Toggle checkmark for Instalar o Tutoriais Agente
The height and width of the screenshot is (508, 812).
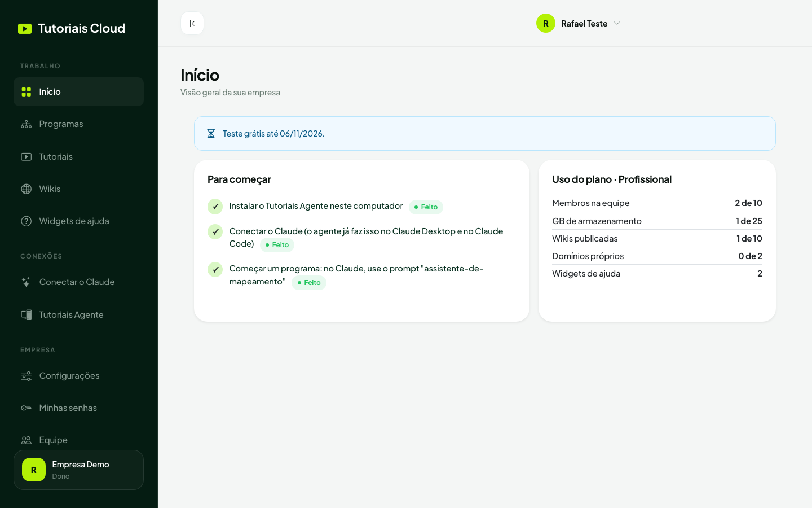pos(215,207)
